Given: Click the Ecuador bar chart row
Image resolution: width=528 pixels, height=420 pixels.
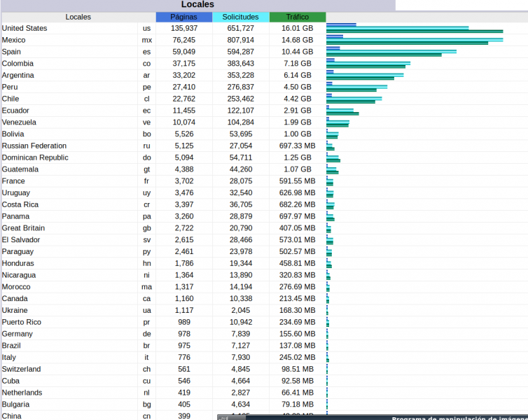Looking at the screenshot, I should tap(342, 111).
